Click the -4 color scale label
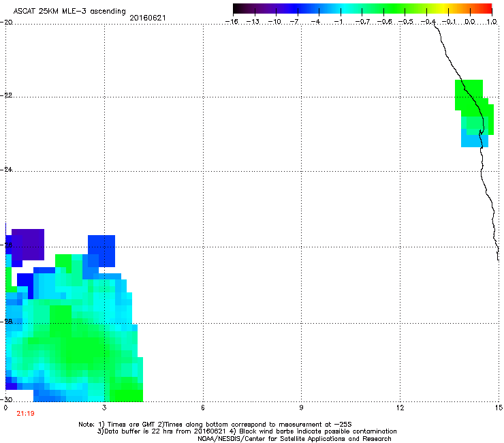 (315, 22)
